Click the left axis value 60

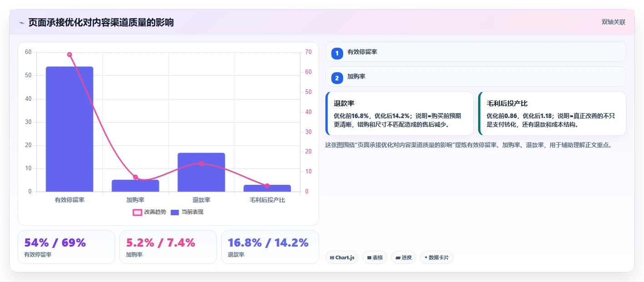coord(28,52)
